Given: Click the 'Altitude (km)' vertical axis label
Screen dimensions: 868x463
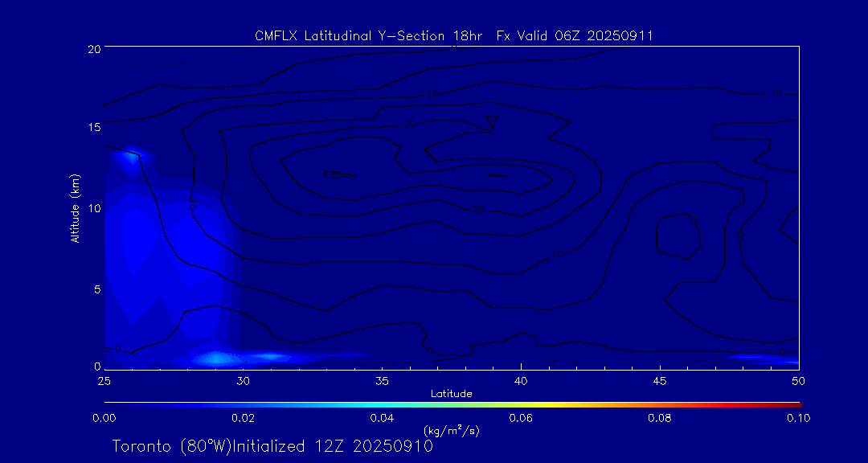Looking at the screenshot, I should (74, 207).
